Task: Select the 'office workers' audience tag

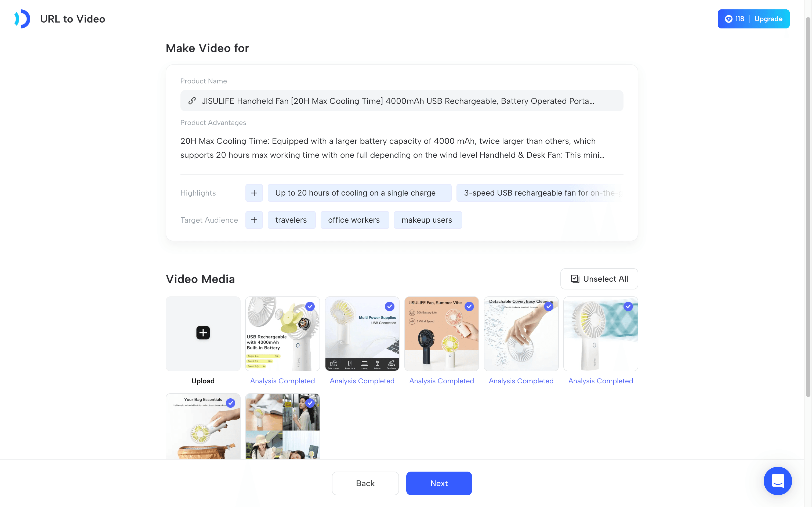Action: tap(354, 220)
